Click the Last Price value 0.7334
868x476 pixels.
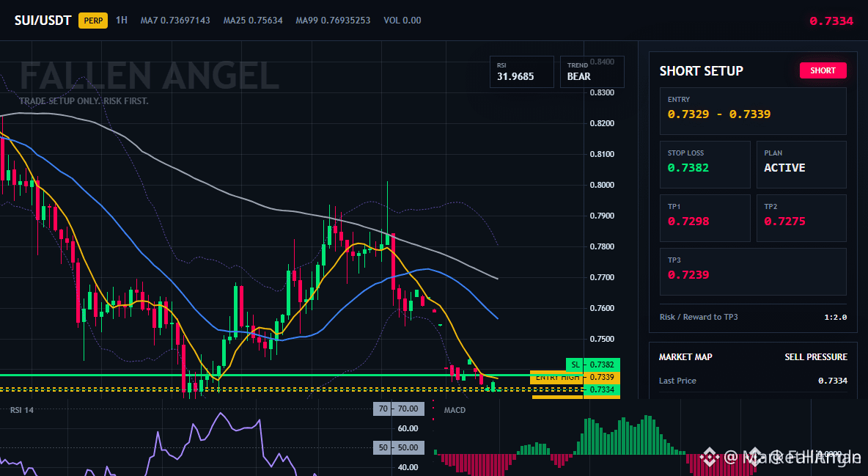point(833,381)
